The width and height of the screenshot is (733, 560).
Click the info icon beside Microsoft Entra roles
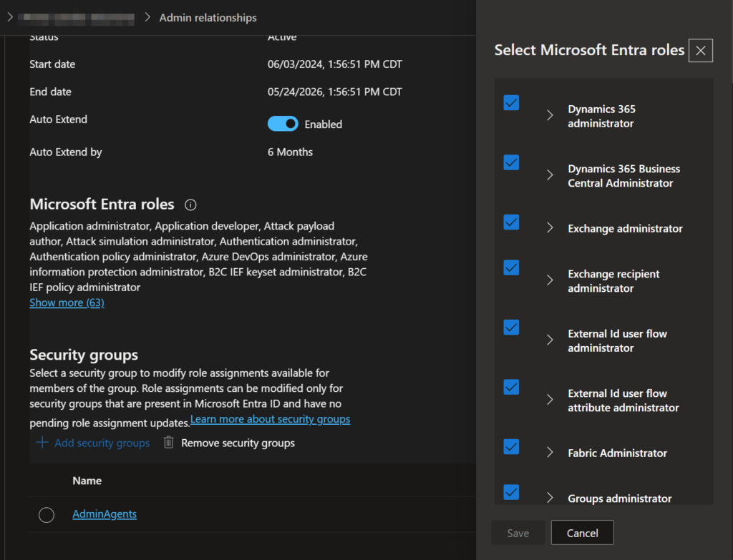pyautogui.click(x=190, y=205)
